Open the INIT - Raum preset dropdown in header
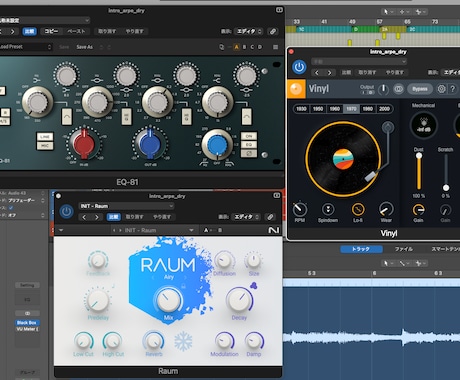Screen dimensions: 460x380 pos(126,206)
